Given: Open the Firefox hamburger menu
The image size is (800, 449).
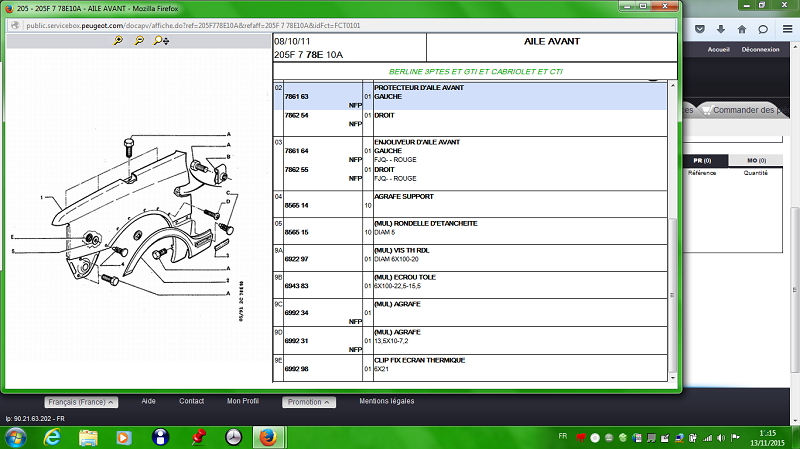Looking at the screenshot, I should coord(788,29).
